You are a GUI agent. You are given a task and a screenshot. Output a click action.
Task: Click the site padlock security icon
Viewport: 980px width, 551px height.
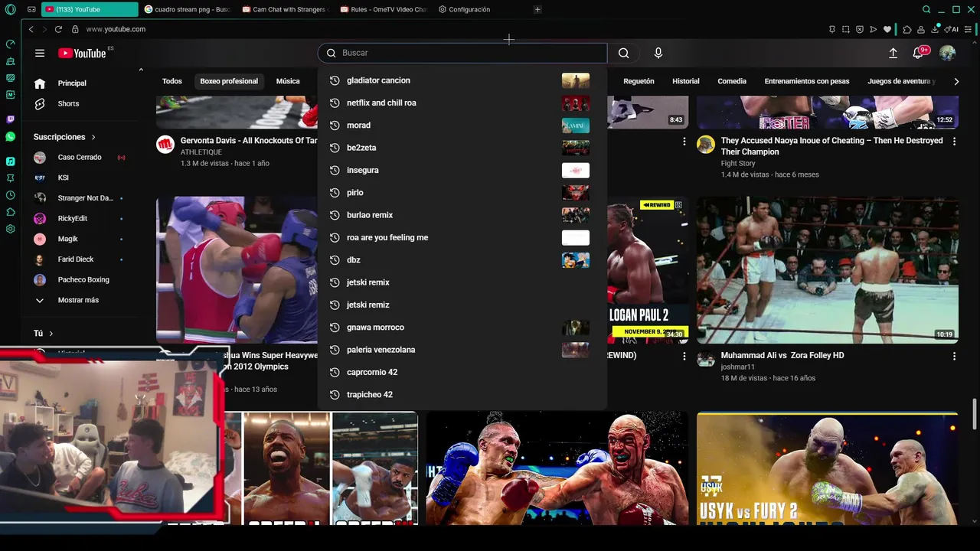point(75,29)
